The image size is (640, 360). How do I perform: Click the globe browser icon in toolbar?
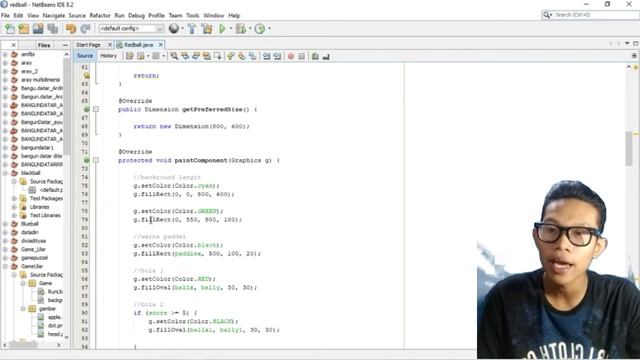[x=174, y=29]
